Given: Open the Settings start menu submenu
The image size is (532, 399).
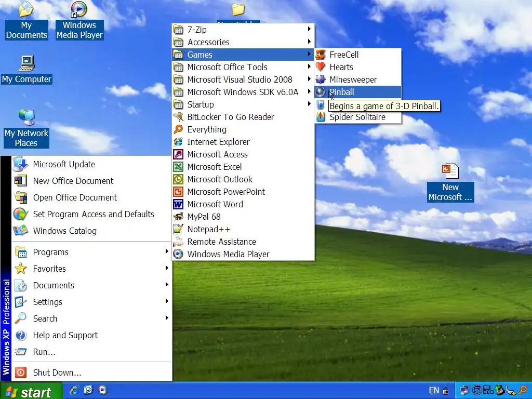Looking at the screenshot, I should (x=91, y=302).
